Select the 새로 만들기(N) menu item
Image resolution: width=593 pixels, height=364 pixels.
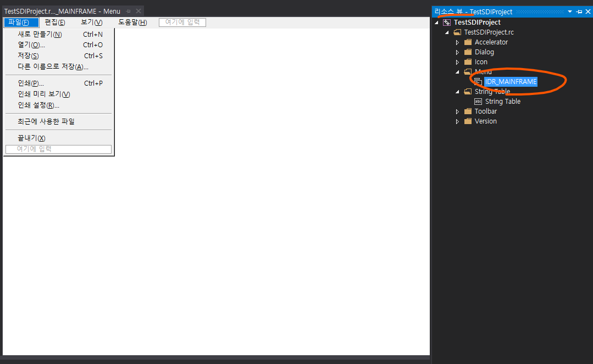59,35
